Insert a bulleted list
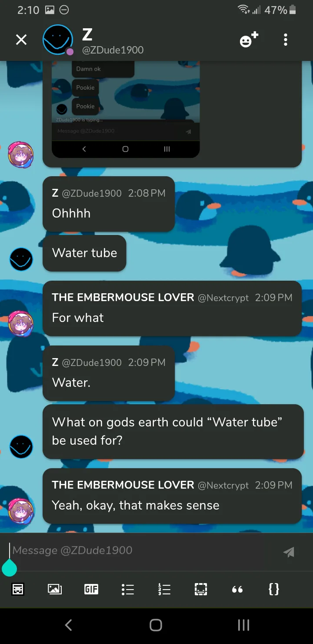 (x=128, y=589)
